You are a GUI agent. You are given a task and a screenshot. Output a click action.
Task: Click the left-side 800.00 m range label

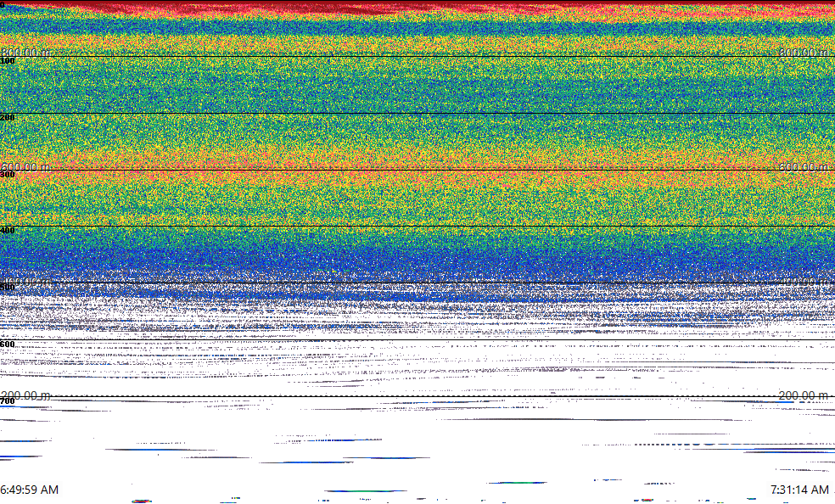pos(26,52)
